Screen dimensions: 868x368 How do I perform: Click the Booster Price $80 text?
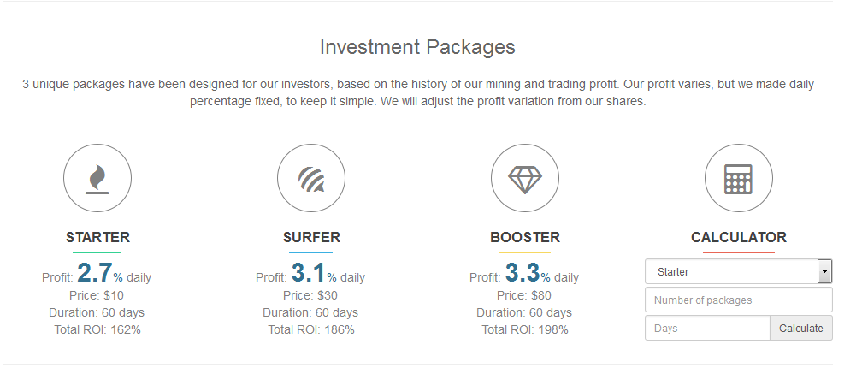click(525, 295)
